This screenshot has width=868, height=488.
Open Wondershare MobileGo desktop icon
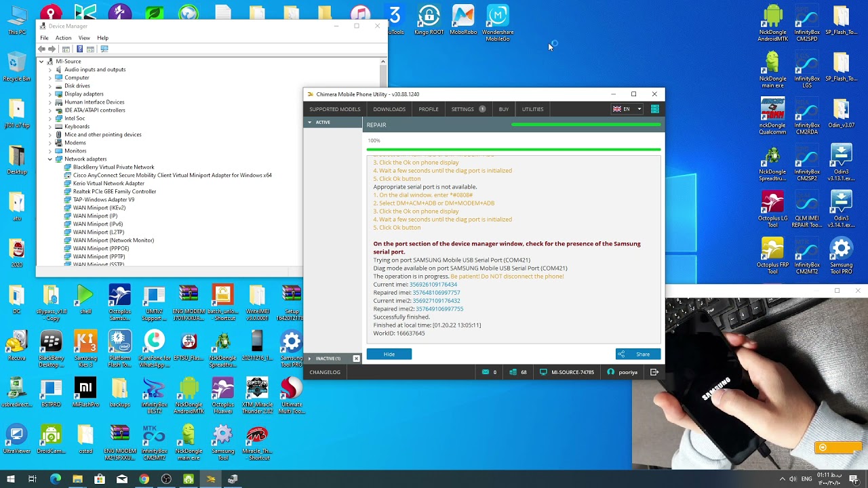point(498,23)
